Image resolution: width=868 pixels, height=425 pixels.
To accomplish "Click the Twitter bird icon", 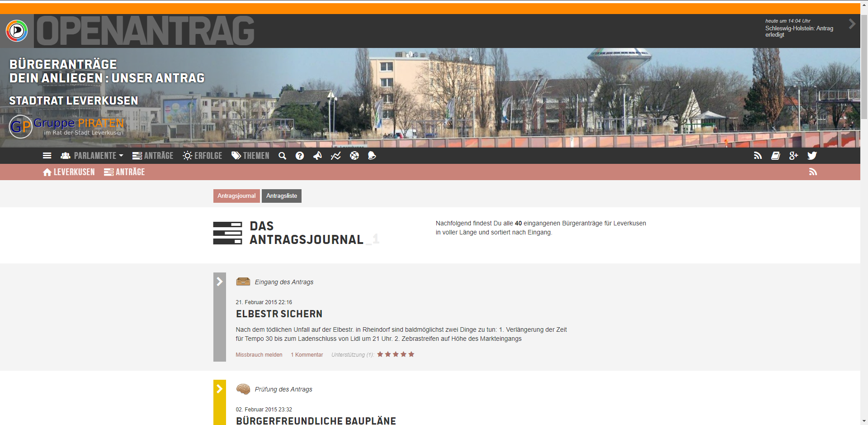I will (812, 156).
